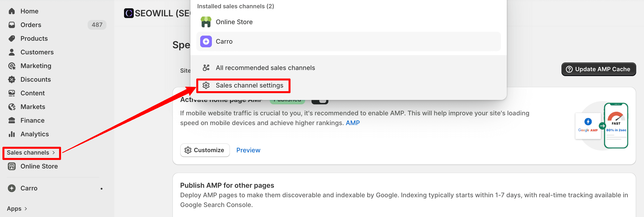Click the Products tag icon
Screen dimensions: 644x217
(12, 39)
